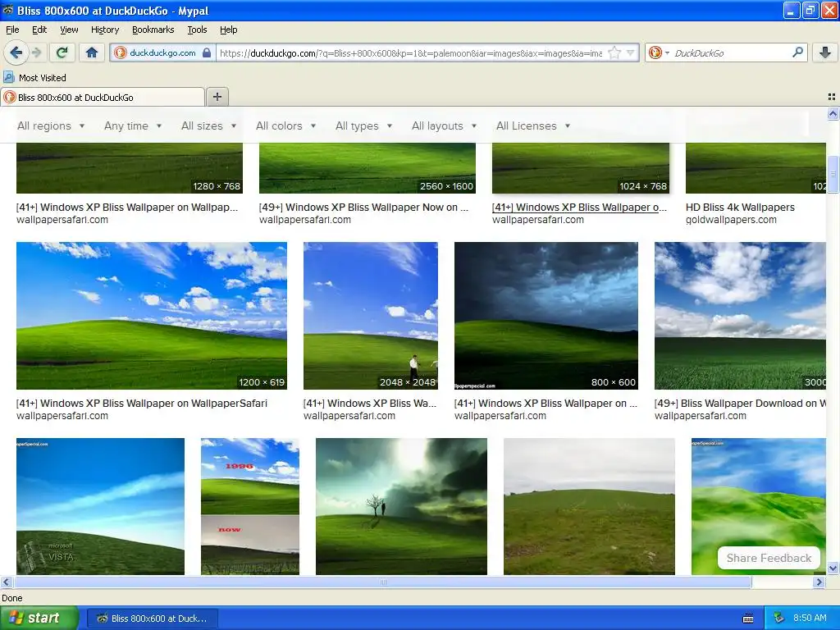This screenshot has height=630, width=840.
Task: Switch to the Bliss 800x600 taskbar button
Action: click(153, 619)
